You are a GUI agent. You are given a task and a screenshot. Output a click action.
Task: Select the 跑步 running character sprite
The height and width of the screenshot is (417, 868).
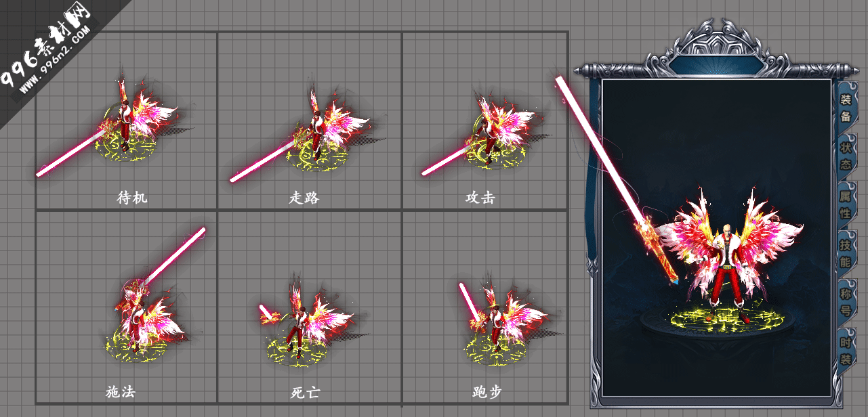(501, 318)
